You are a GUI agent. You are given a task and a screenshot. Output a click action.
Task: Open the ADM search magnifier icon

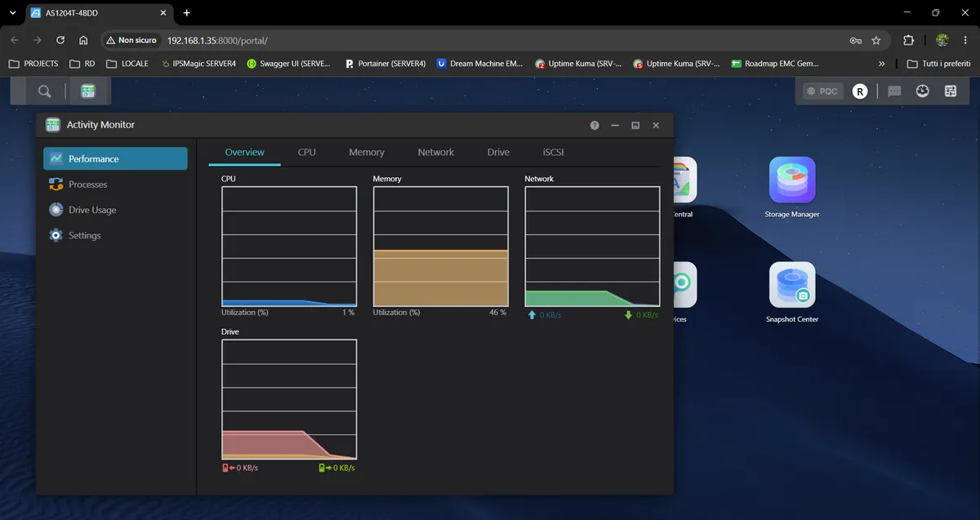(44, 91)
